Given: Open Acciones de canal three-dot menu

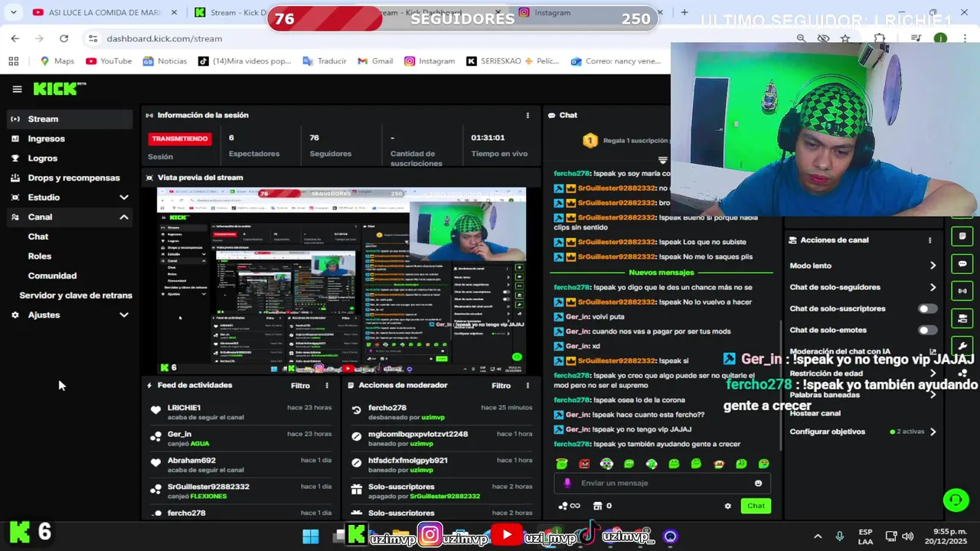Looking at the screenshot, I should pyautogui.click(x=929, y=240).
